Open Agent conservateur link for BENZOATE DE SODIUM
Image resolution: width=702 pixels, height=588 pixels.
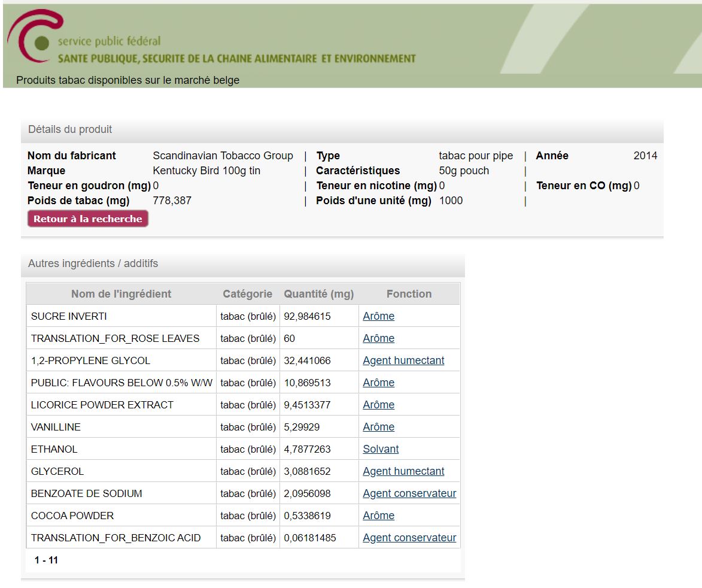[409, 493]
